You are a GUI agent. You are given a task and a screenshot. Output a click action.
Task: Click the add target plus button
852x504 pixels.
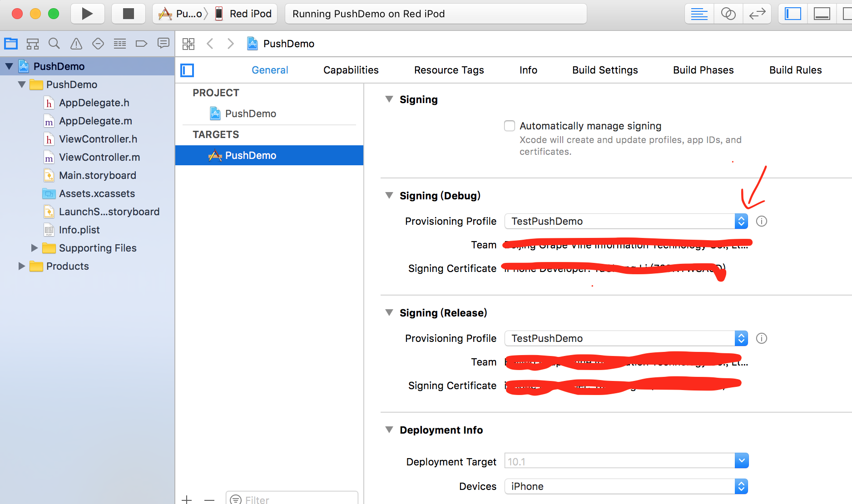click(187, 499)
